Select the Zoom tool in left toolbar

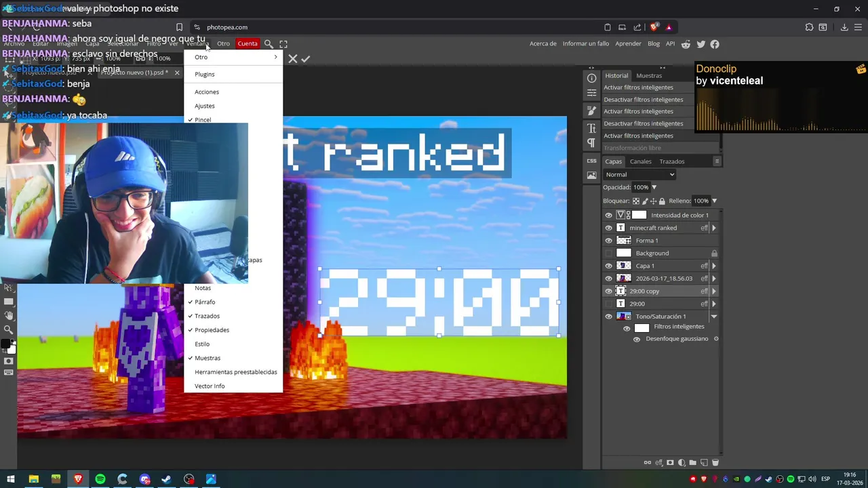[9, 329]
